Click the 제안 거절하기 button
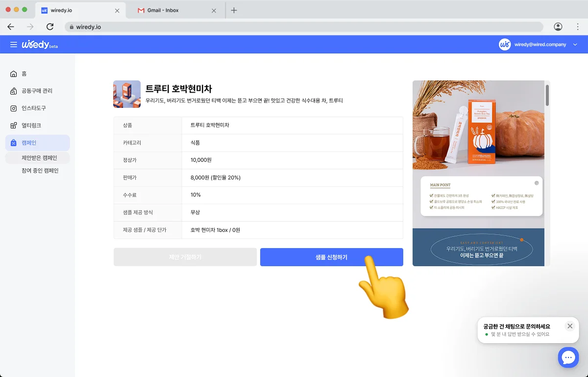The height and width of the screenshot is (377, 588). 185,257
